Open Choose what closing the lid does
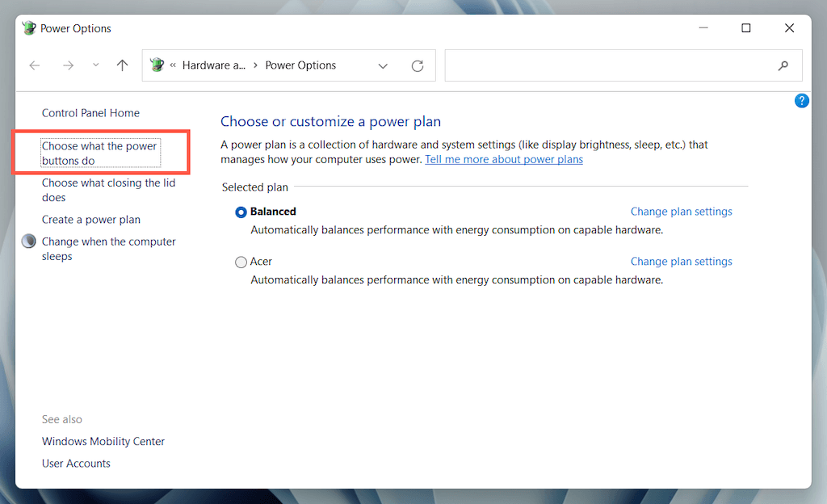Screen dimensions: 827x504 click(109, 190)
